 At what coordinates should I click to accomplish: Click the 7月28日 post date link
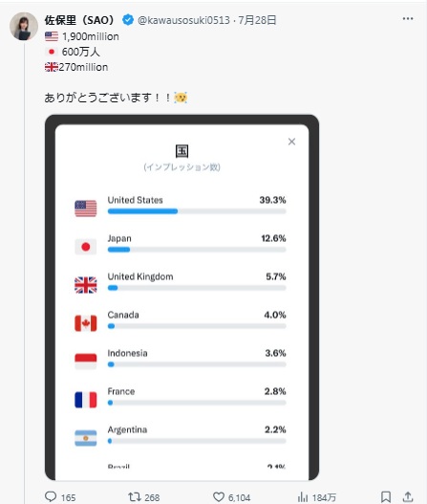point(257,20)
